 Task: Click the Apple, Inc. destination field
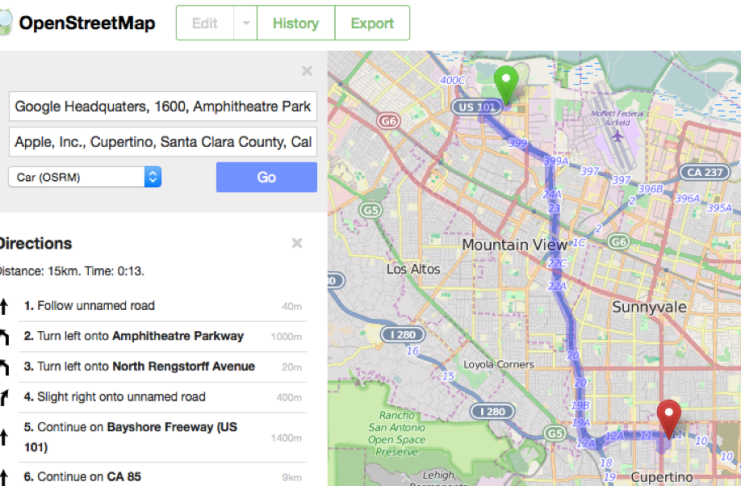coord(163,142)
